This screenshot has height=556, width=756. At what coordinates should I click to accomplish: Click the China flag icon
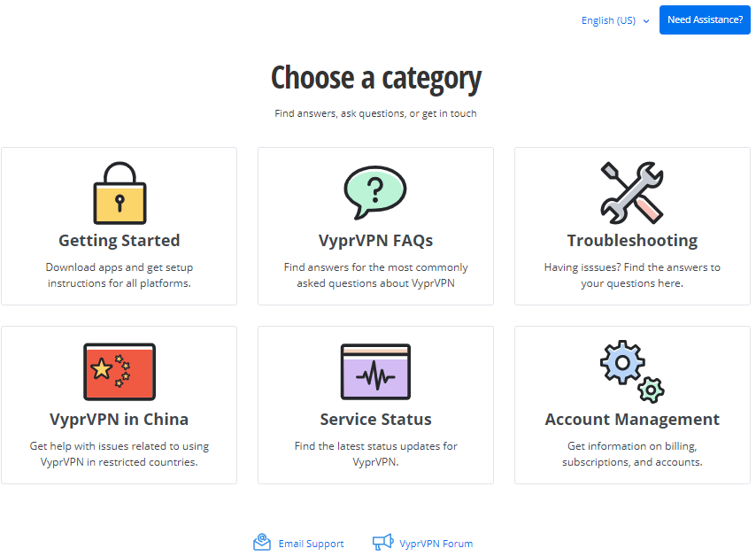pyautogui.click(x=120, y=372)
